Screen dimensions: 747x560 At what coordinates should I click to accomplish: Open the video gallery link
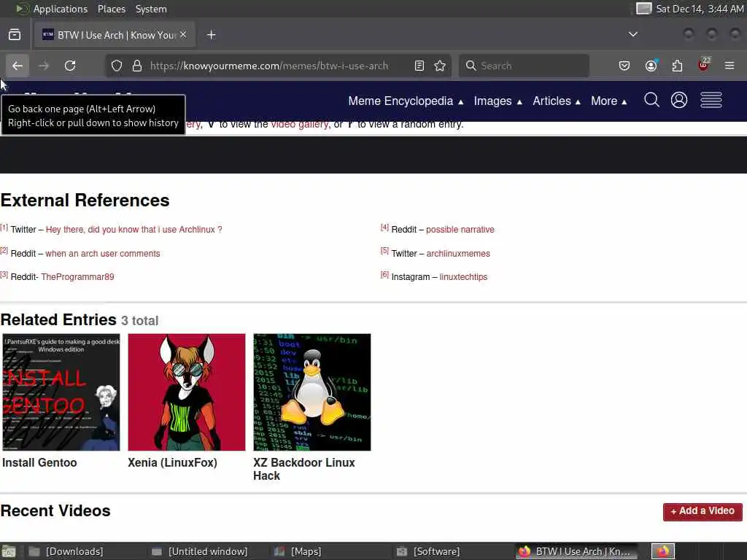[x=300, y=124]
